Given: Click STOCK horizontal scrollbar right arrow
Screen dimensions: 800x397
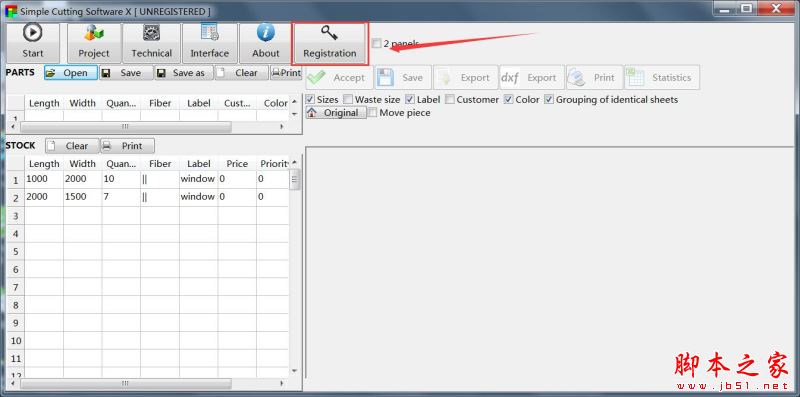Looking at the screenshot, I should click(283, 383).
